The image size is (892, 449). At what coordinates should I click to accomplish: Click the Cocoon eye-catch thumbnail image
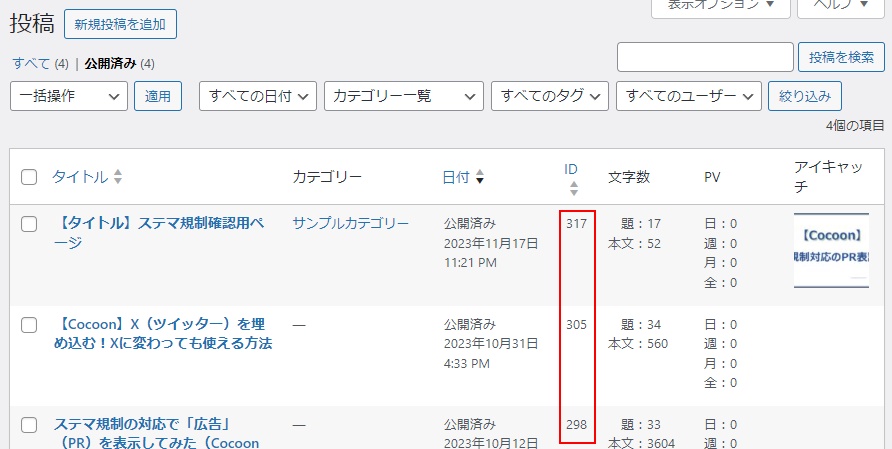[831, 250]
